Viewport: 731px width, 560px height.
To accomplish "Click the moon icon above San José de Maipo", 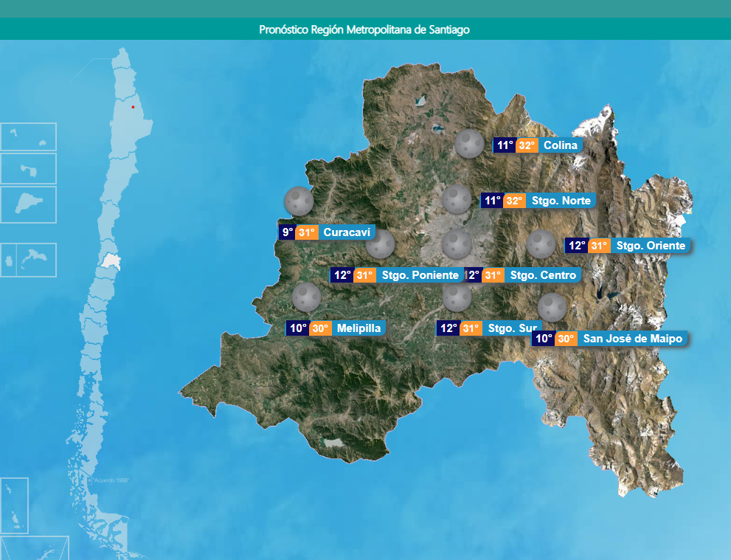I will click(x=552, y=307).
